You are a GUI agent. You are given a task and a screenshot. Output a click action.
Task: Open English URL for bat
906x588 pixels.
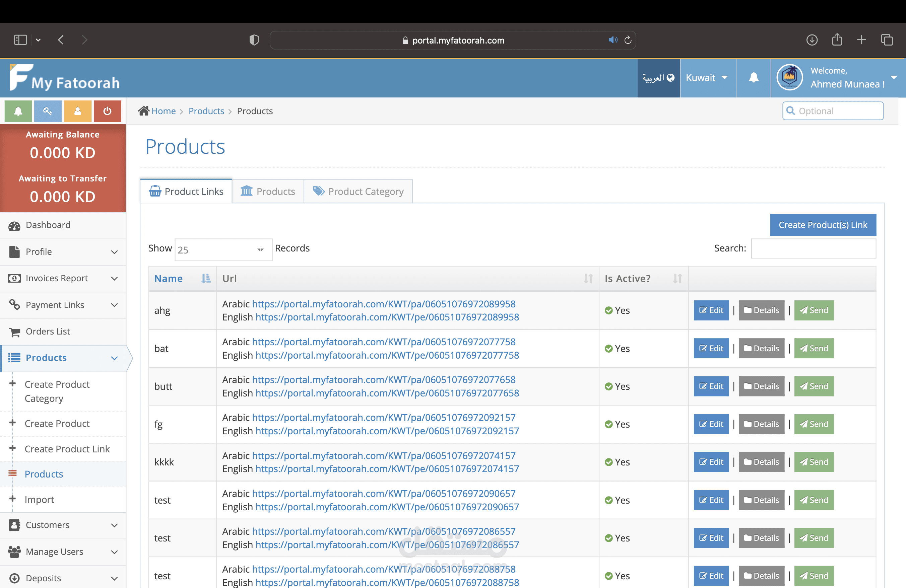pos(387,355)
